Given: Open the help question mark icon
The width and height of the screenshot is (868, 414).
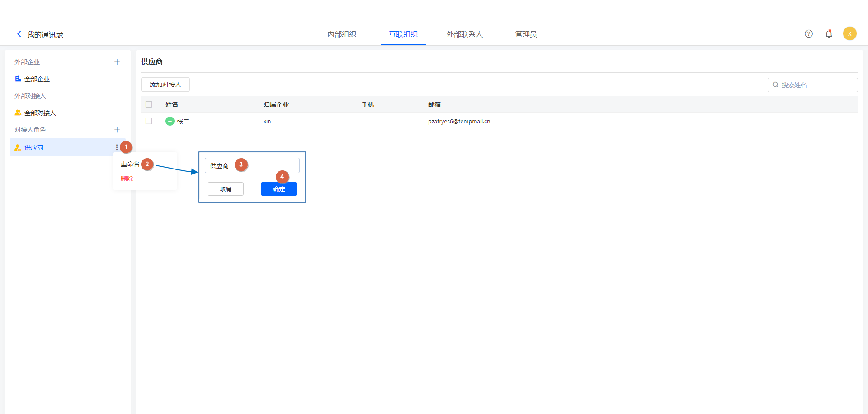Looking at the screenshot, I should tap(809, 34).
